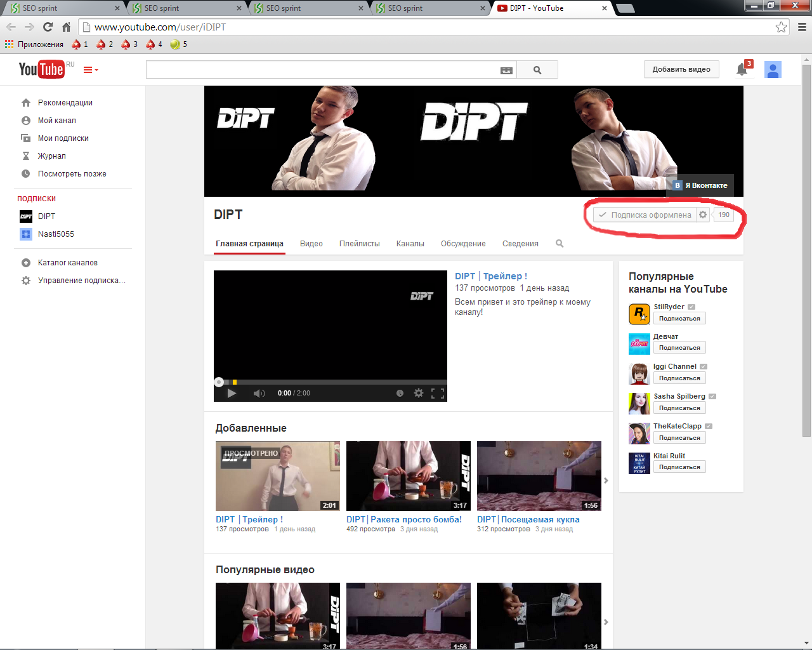Switch to the Каналы tab
This screenshot has height=650, width=812.
click(x=410, y=243)
